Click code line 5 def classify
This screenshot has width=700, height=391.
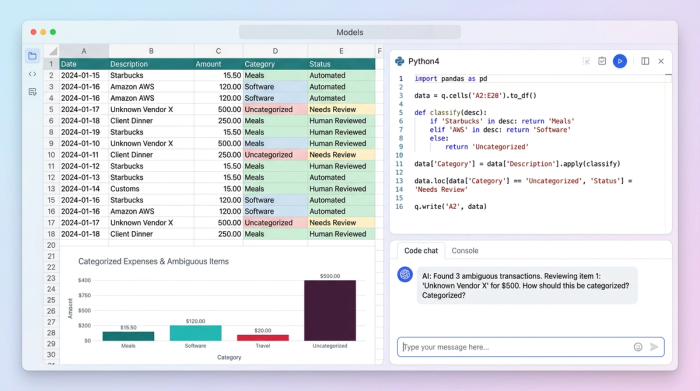tap(450, 112)
